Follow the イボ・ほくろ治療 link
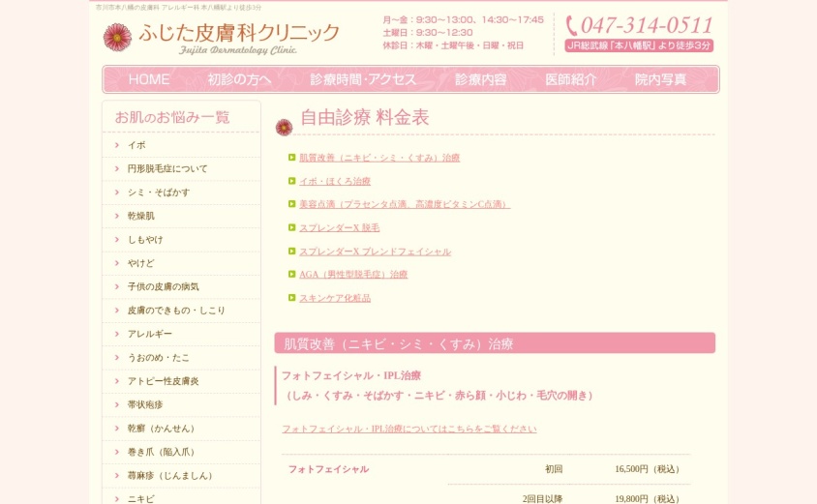The image size is (817, 504). click(x=335, y=181)
